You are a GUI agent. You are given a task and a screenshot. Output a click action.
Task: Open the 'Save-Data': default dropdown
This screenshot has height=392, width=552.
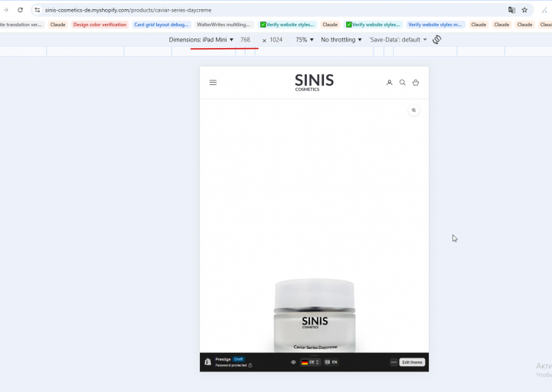coord(398,40)
